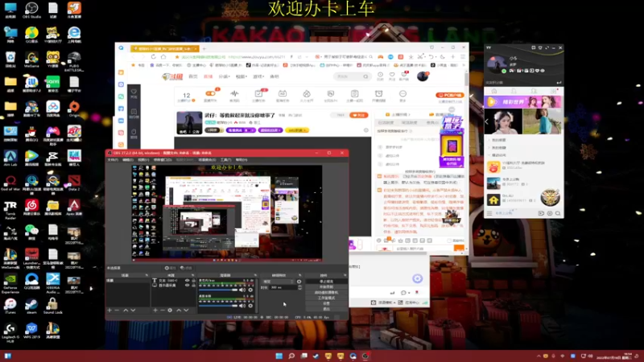The width and height of the screenshot is (644, 362).
Task: Hide the text (GDI+) source in OBS
Action: click(x=188, y=280)
